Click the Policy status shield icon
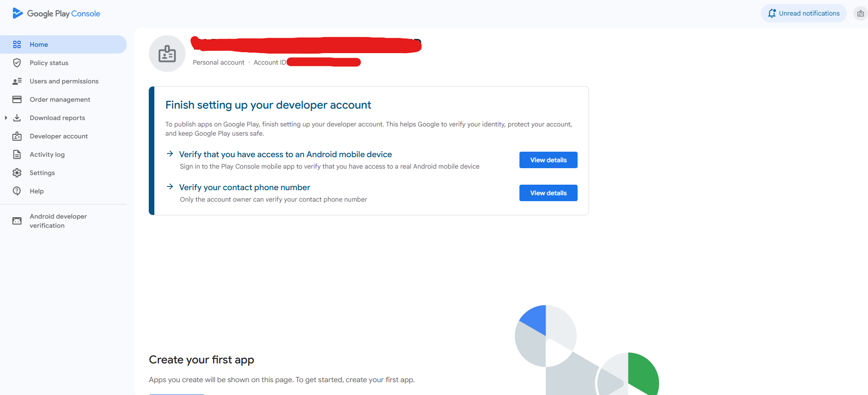The width and height of the screenshot is (868, 395). pyautogui.click(x=17, y=63)
